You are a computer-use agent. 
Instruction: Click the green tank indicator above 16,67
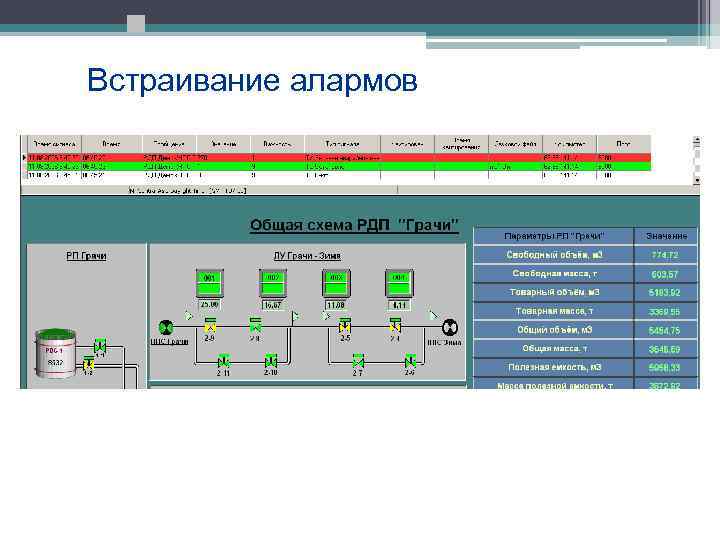point(273,283)
